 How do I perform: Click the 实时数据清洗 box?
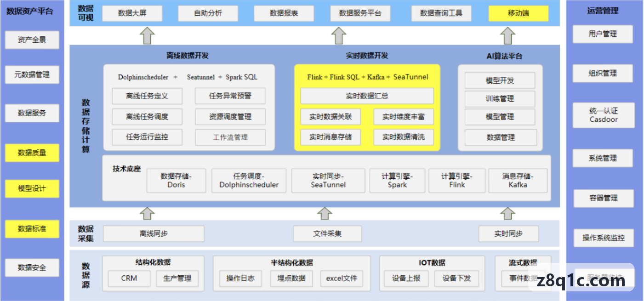coord(404,137)
